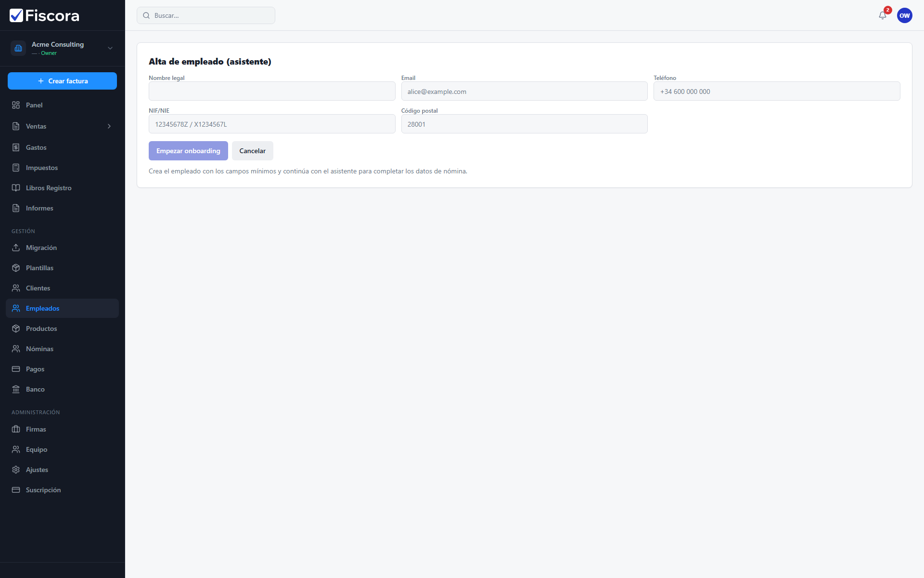Go to Suscripción settings
The image size is (924, 578).
click(62, 490)
